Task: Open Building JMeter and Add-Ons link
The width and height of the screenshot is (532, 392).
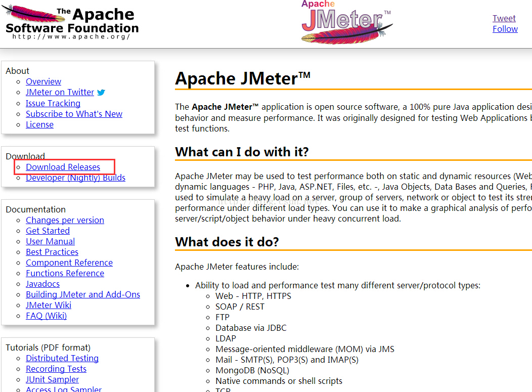Action: [x=83, y=294]
